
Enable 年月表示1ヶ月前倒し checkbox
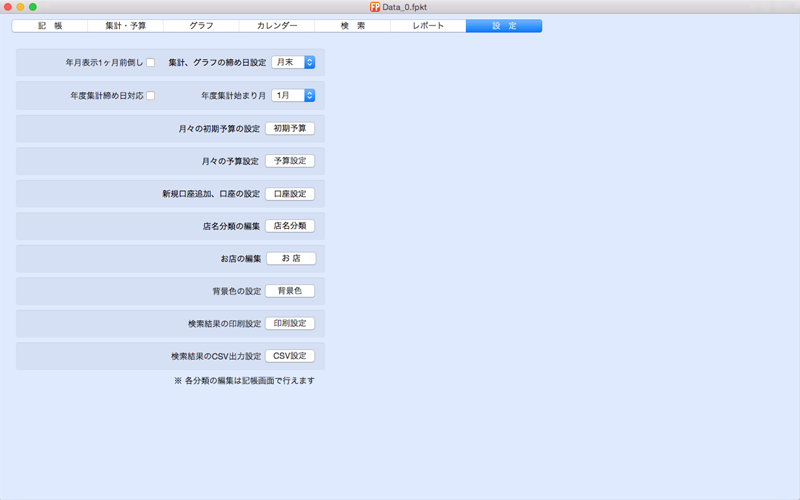pyautogui.click(x=151, y=62)
